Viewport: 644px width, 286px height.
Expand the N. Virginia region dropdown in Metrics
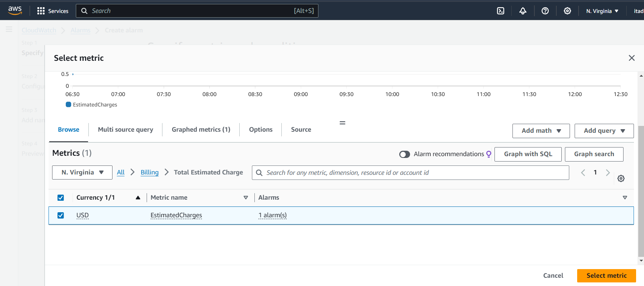click(x=82, y=172)
